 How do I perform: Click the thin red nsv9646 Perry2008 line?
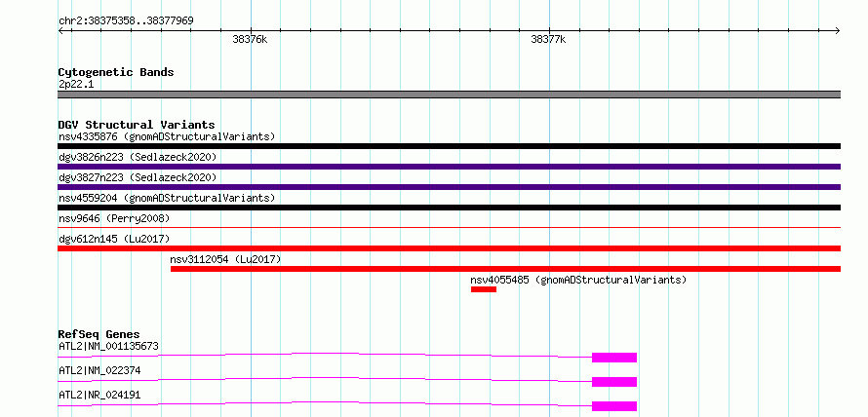pos(449,227)
